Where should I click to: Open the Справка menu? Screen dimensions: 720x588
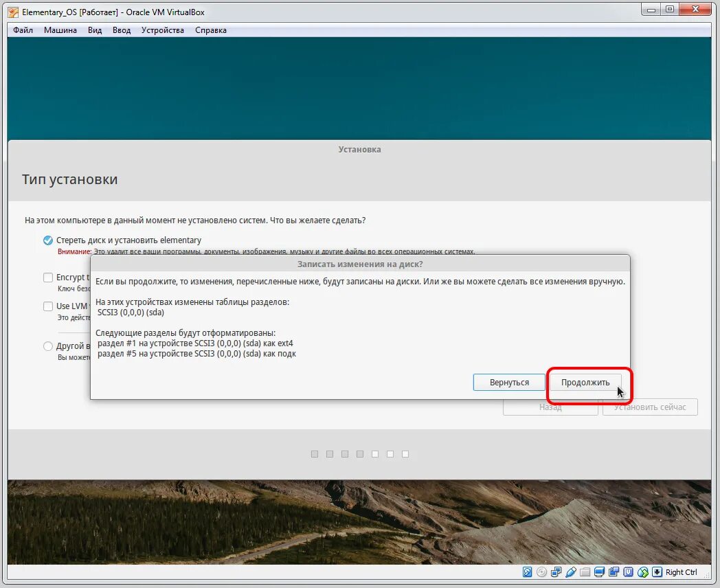click(x=211, y=30)
